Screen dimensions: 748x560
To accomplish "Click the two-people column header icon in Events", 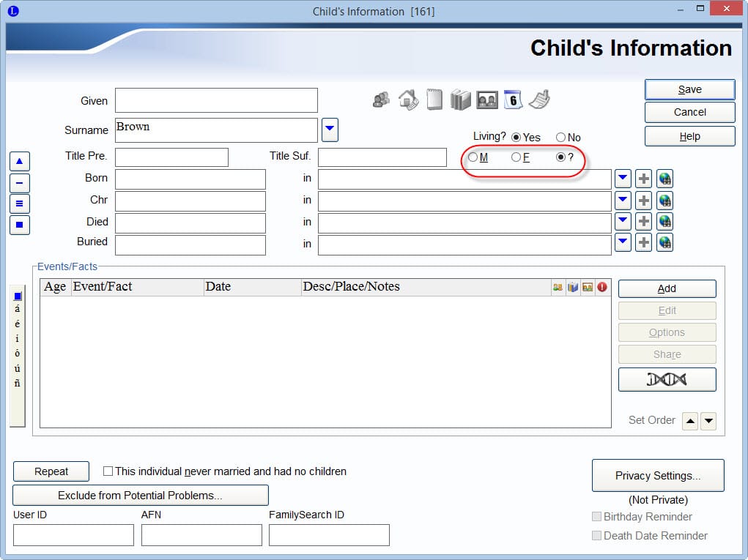I will (558, 287).
